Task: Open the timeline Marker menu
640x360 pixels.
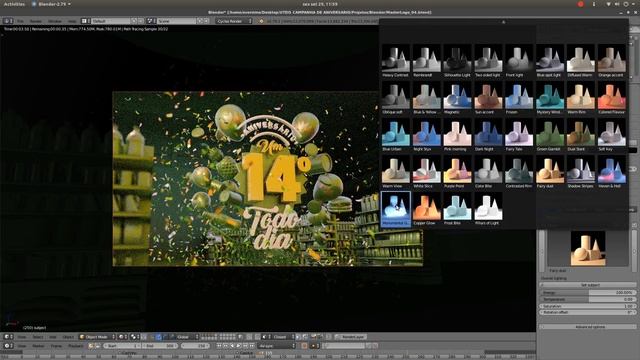Action: (38, 346)
